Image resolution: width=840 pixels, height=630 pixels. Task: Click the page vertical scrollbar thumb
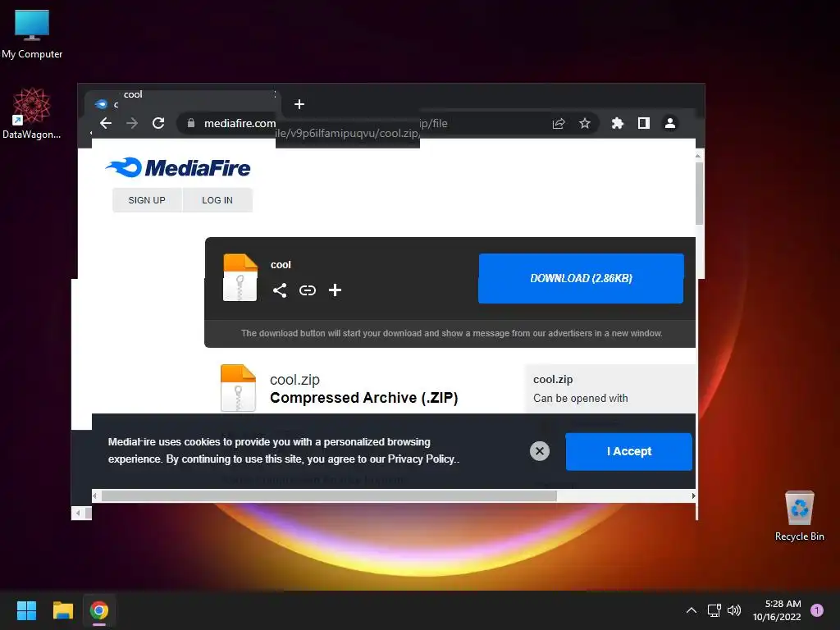(x=699, y=193)
